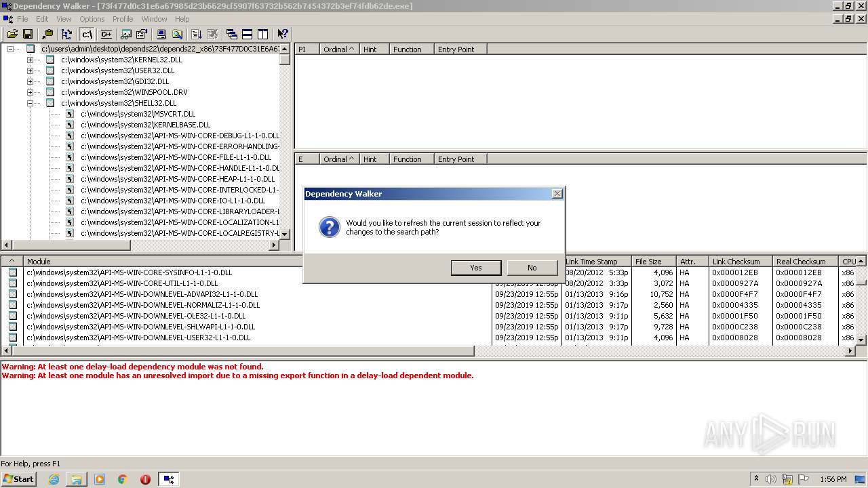
Task: Click module icon beside DOWNLEVEL-OLE32 row
Action: [x=12, y=316]
